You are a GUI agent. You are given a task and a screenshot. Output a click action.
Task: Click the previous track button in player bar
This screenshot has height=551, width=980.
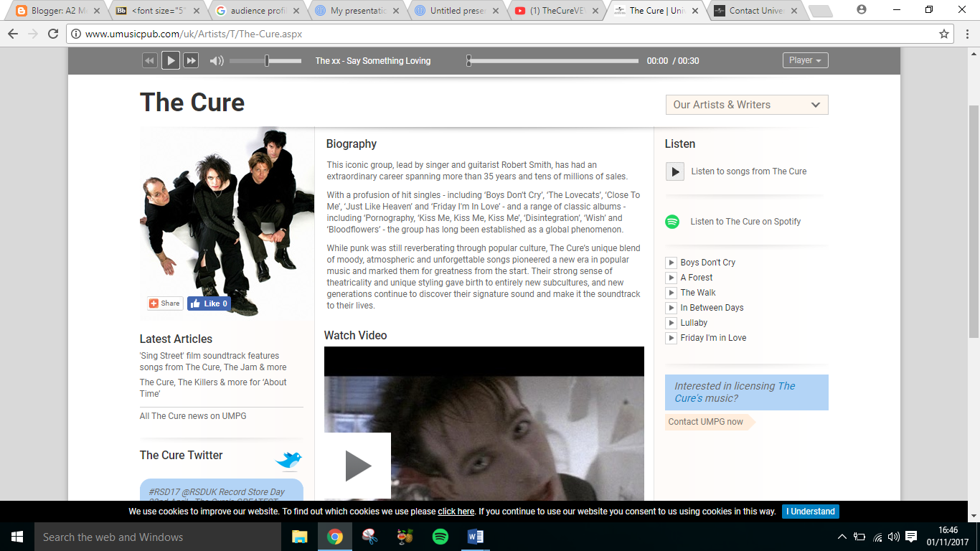tap(149, 61)
